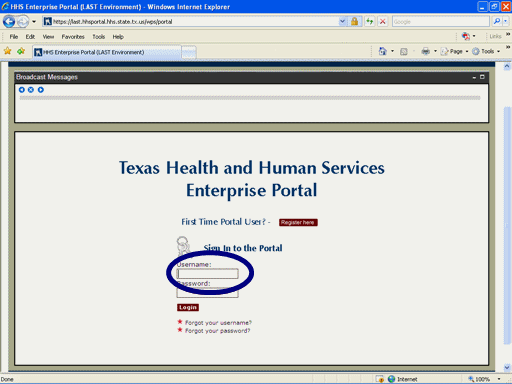The image size is (512, 384).
Task: Click the Internet zone globe icon
Action: click(x=391, y=379)
